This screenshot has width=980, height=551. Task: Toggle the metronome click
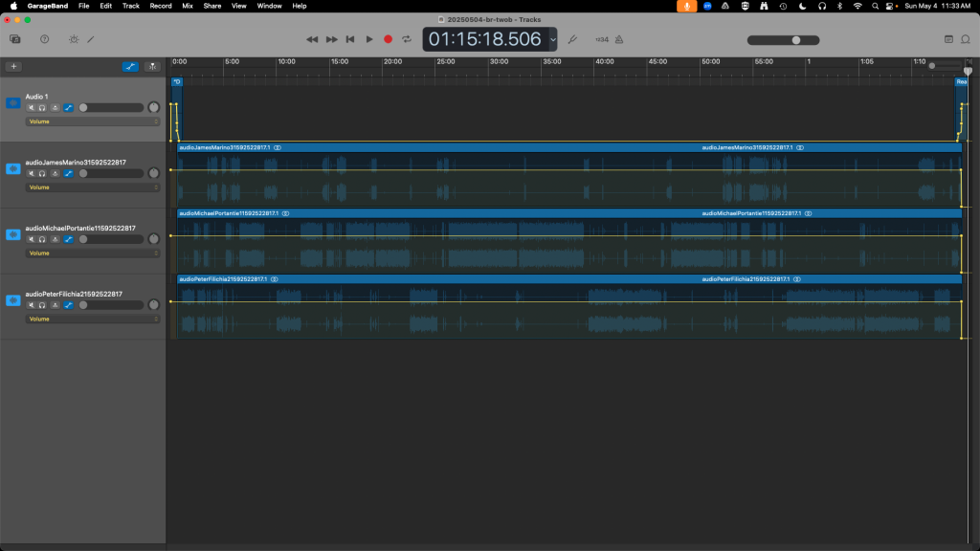(x=618, y=39)
